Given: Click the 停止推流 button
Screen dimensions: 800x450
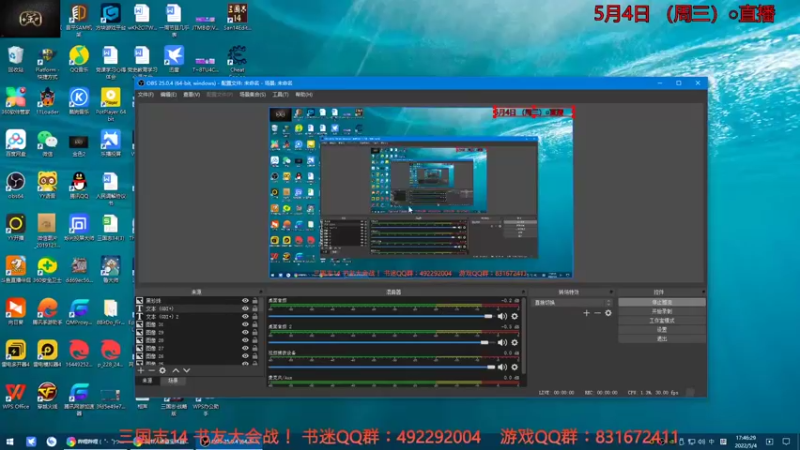Looking at the screenshot, I should [662, 303].
